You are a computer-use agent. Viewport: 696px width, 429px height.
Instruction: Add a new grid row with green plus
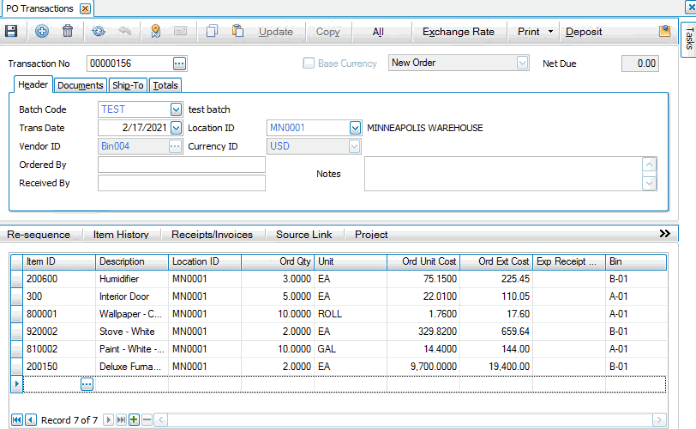click(134, 419)
